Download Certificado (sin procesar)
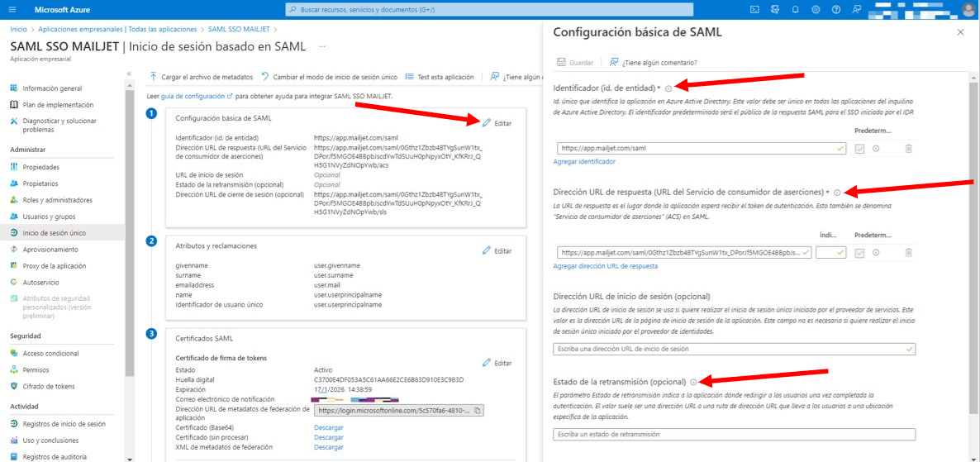 click(x=329, y=437)
